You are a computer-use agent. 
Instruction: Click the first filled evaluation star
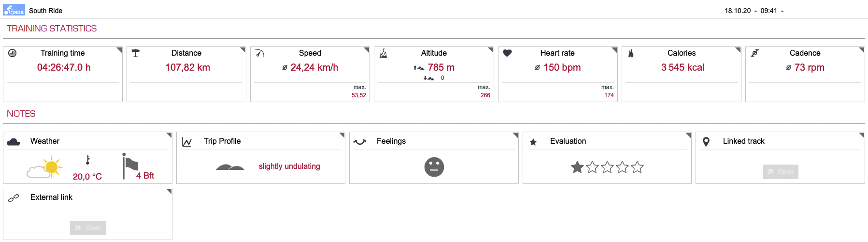coord(577,167)
